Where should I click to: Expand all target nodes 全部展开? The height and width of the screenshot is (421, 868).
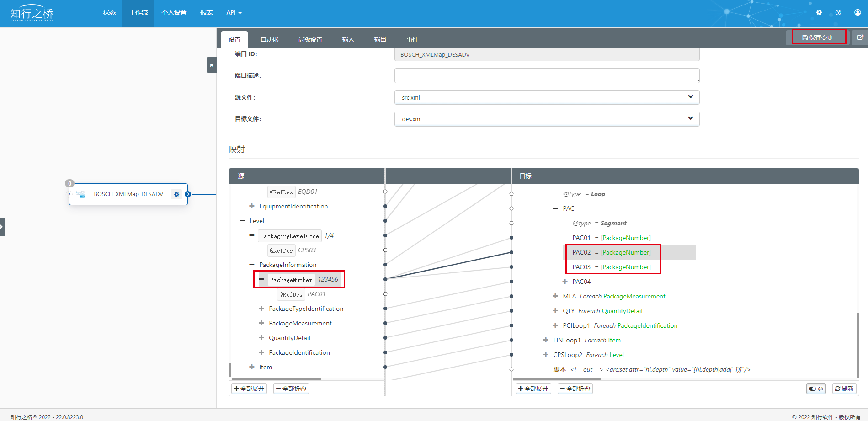[x=533, y=389]
